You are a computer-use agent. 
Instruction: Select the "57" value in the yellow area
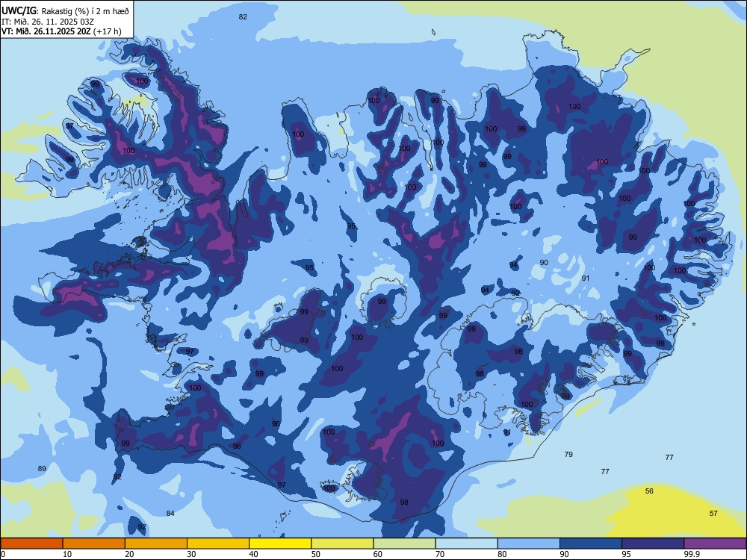713,514
